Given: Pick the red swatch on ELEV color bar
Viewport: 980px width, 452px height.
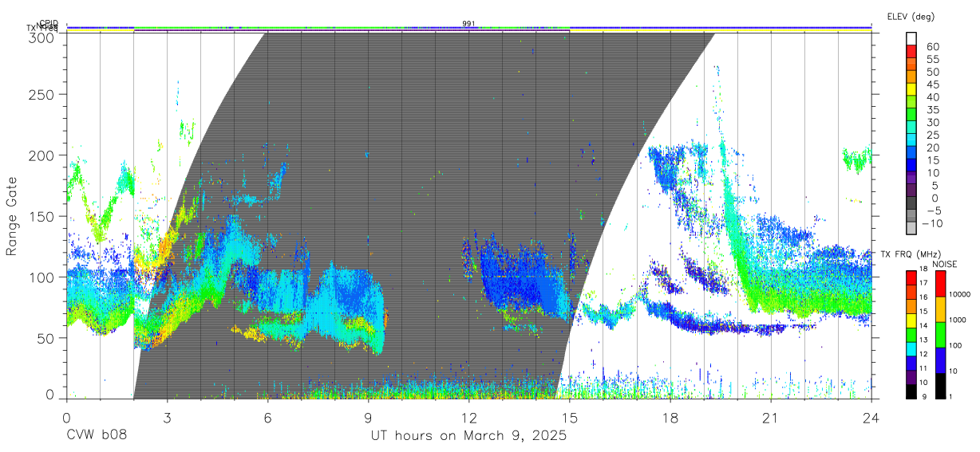Looking at the screenshot, I should click(911, 51).
